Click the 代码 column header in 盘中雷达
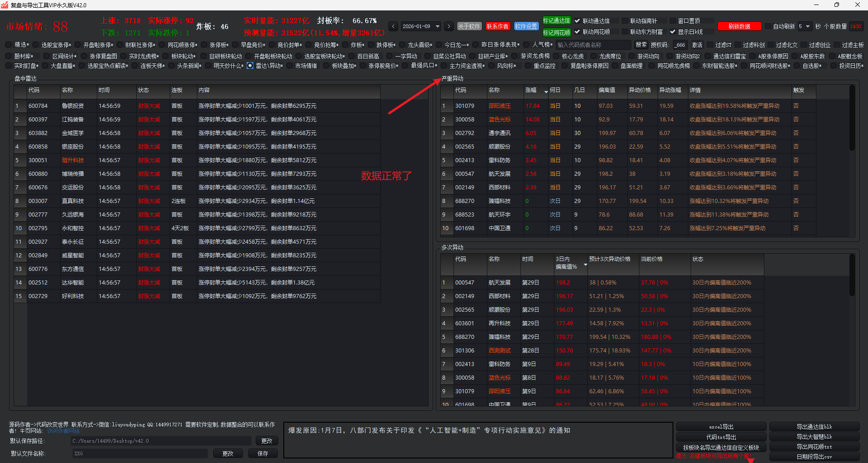Viewport: 868px width, 463px height. [x=34, y=90]
